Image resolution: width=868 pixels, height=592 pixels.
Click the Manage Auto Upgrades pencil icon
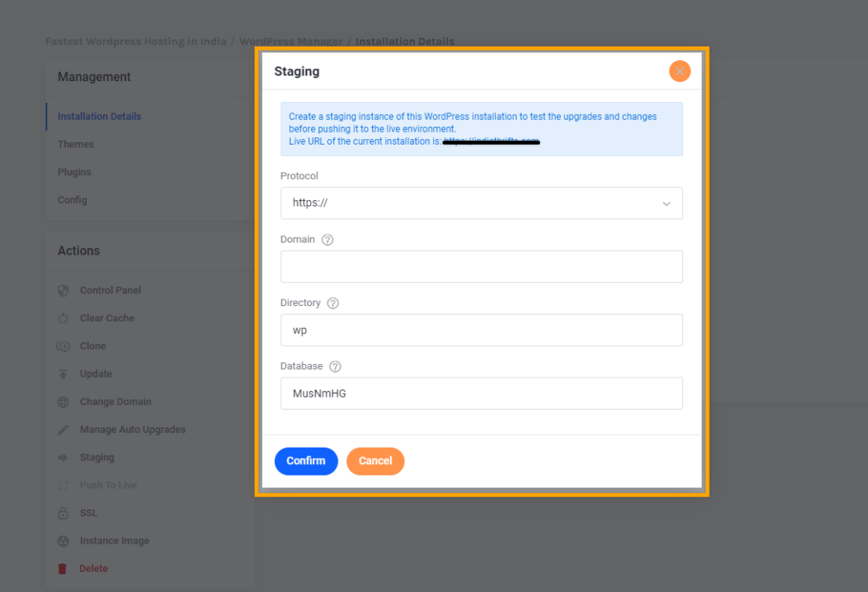(x=63, y=429)
